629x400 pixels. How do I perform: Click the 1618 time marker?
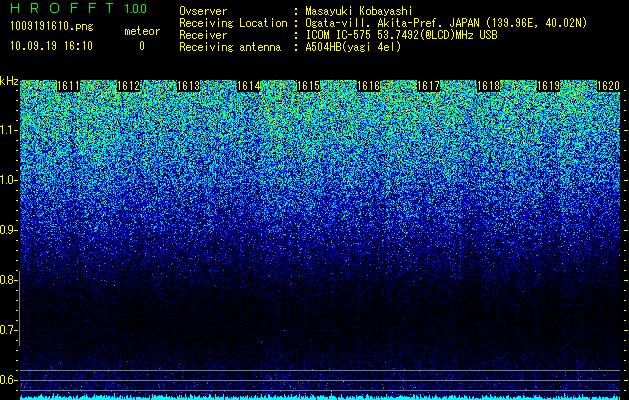coord(489,86)
